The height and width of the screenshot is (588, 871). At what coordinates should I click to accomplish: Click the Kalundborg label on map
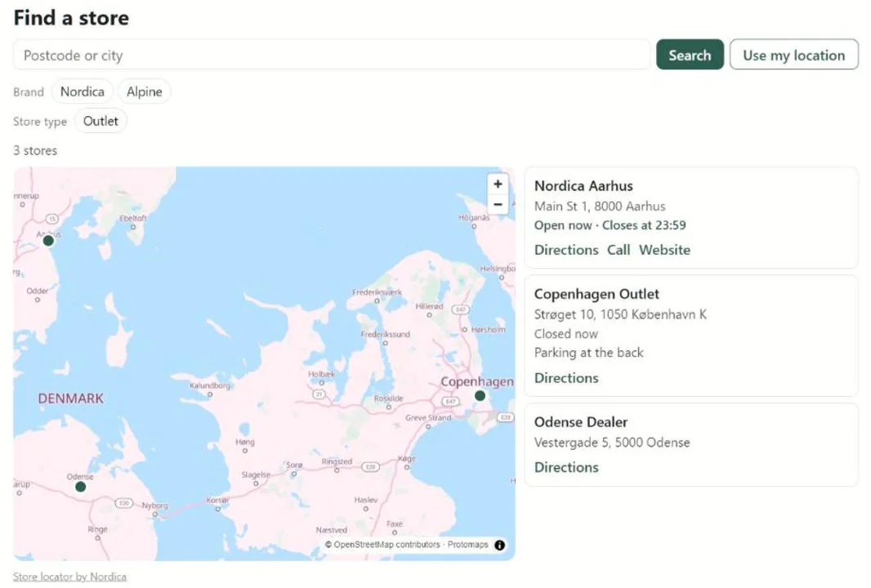tap(210, 385)
